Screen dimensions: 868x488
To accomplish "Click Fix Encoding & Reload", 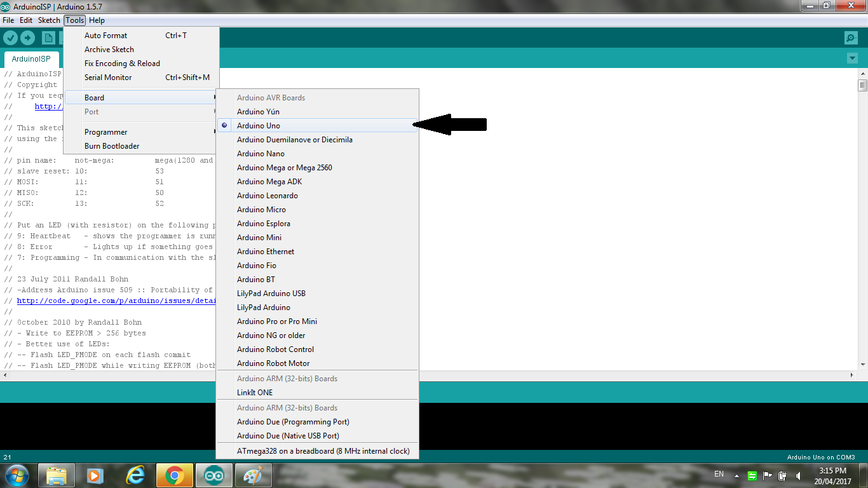I will (142, 64).
